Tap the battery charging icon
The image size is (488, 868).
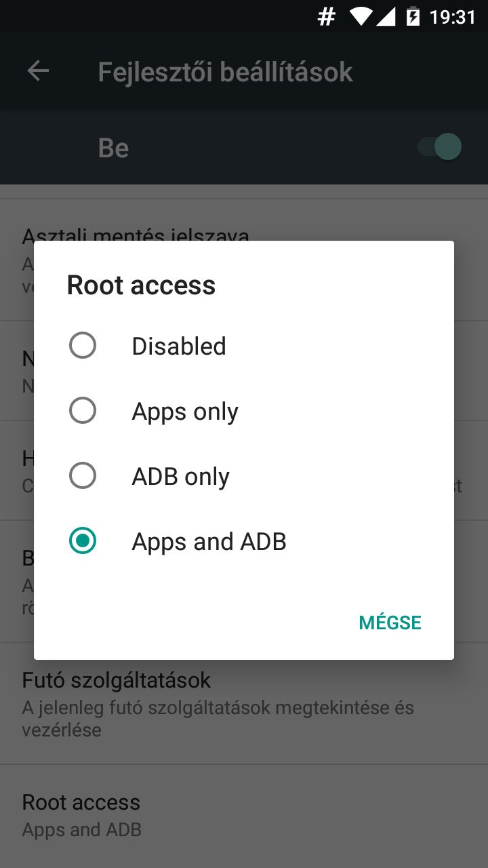pyautogui.click(x=413, y=17)
